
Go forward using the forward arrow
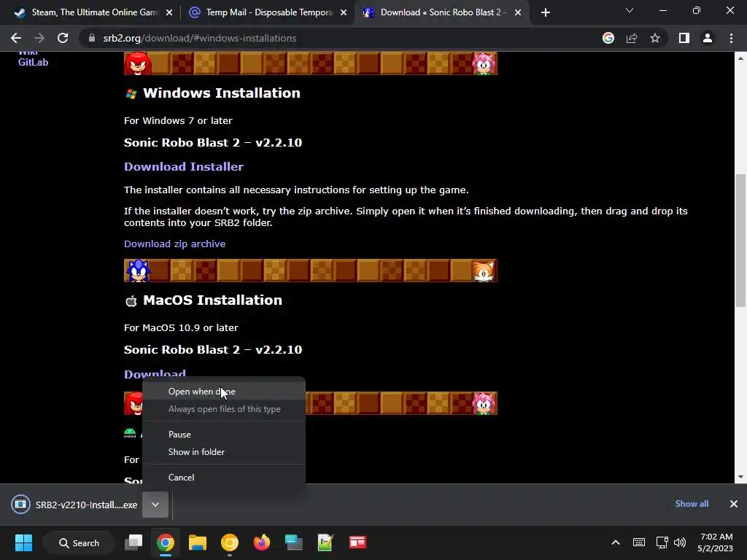39,38
